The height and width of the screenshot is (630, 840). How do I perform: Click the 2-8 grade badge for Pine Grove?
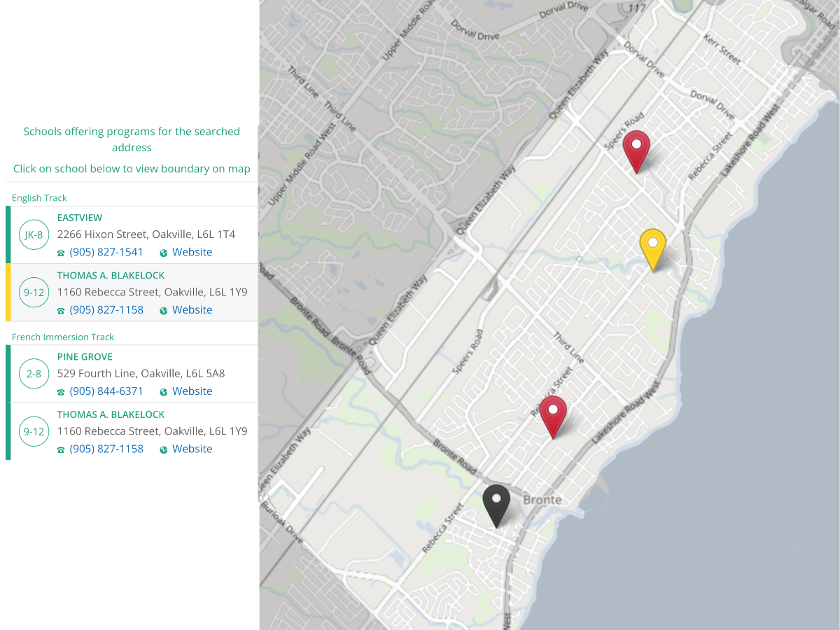(x=34, y=374)
